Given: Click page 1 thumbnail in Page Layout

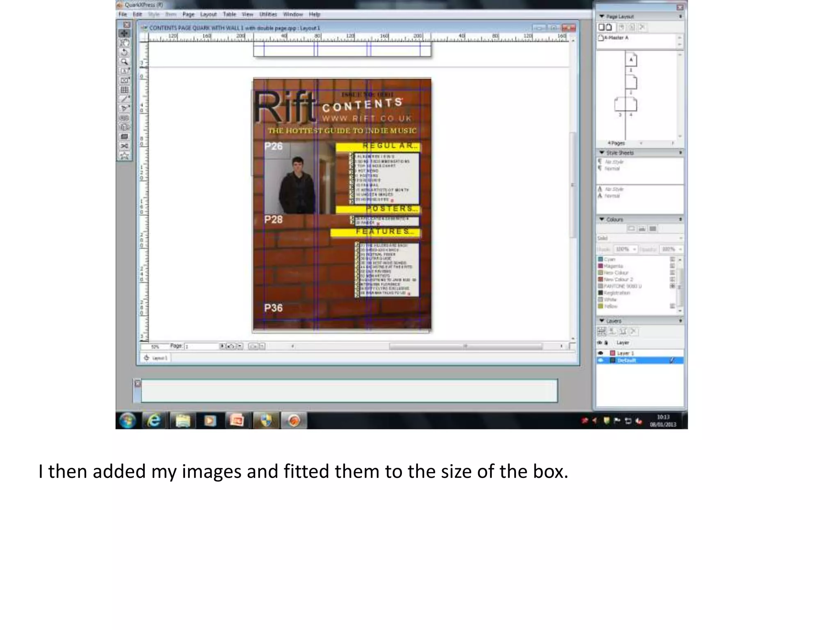Looking at the screenshot, I should click(x=631, y=60).
